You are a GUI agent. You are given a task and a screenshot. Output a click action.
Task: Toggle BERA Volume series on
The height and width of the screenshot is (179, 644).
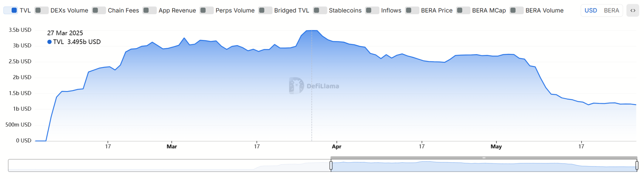click(516, 10)
